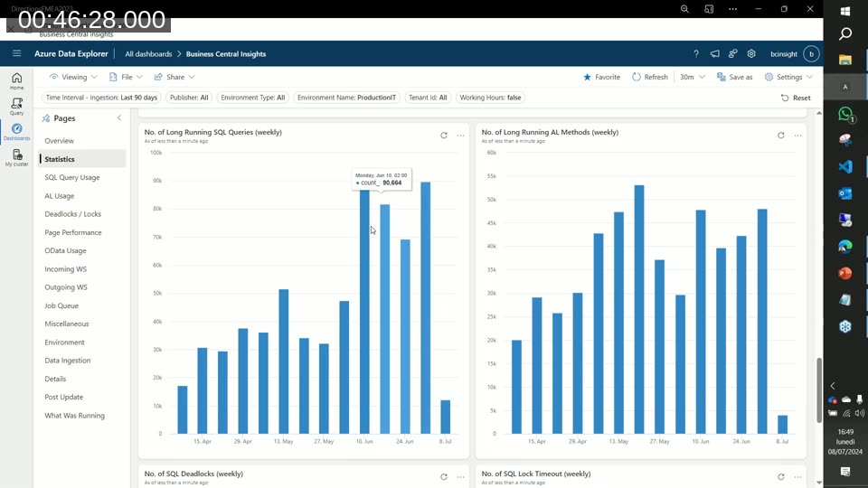Open File Explorer from the taskbar
This screenshot has width=868, height=488.
pos(845,60)
